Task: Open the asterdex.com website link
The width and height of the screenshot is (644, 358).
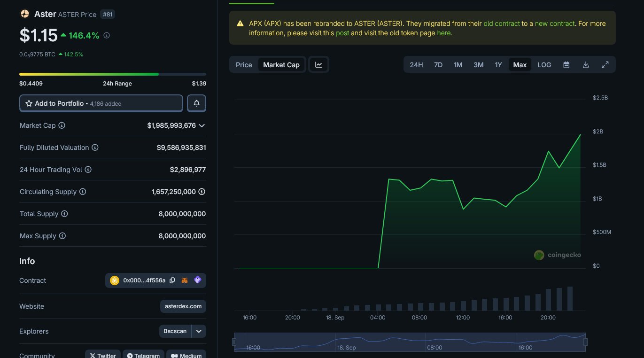Action: (x=183, y=306)
